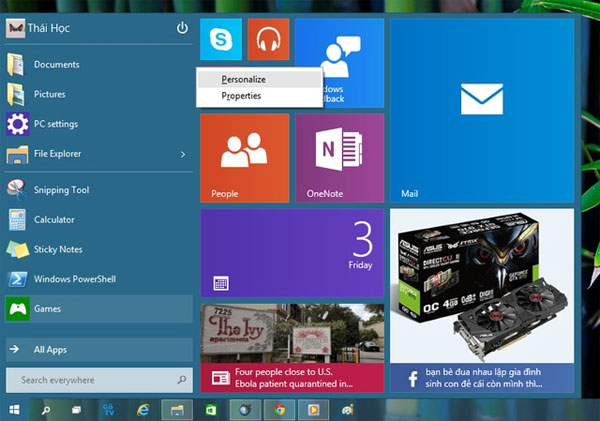
Task: Show All Apps list
Action: click(99, 349)
